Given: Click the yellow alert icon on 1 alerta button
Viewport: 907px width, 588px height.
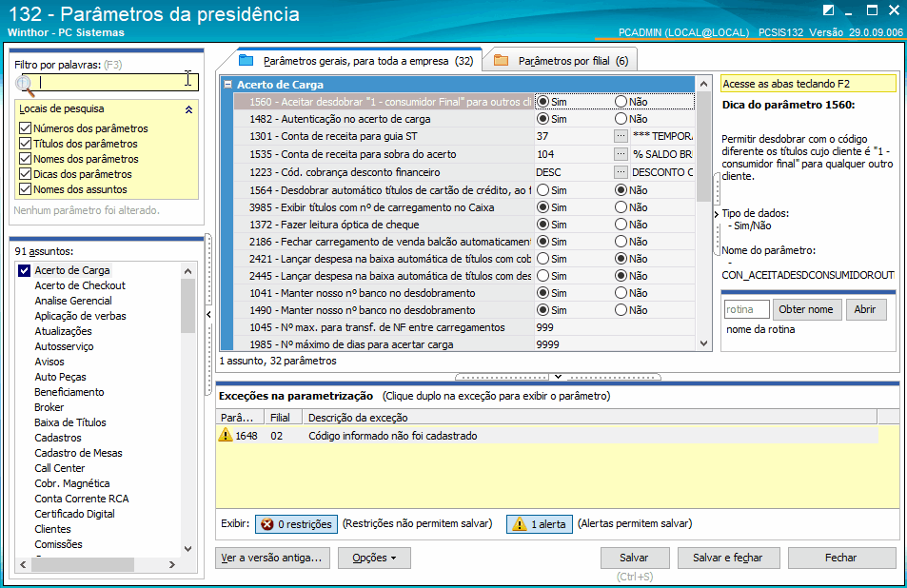Looking at the screenshot, I should pos(520,524).
